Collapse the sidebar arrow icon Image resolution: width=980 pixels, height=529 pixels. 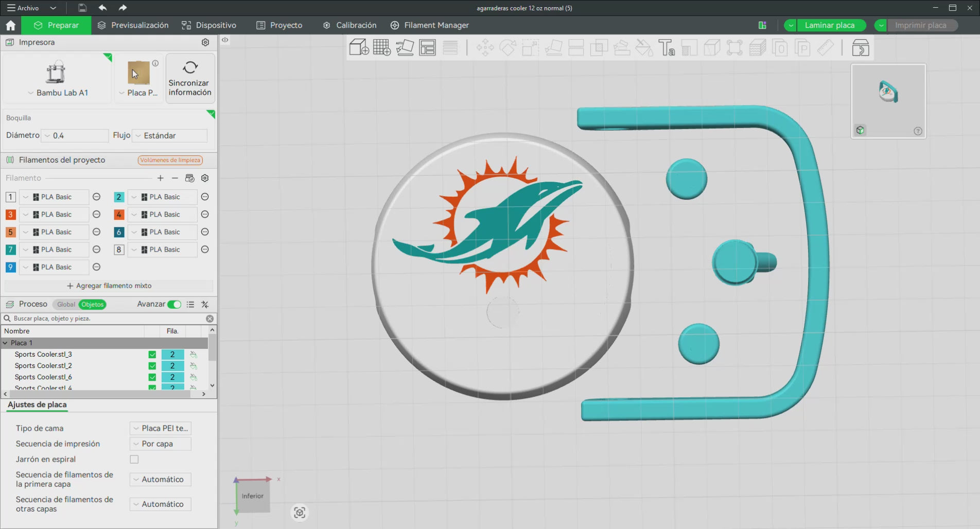[225, 40]
